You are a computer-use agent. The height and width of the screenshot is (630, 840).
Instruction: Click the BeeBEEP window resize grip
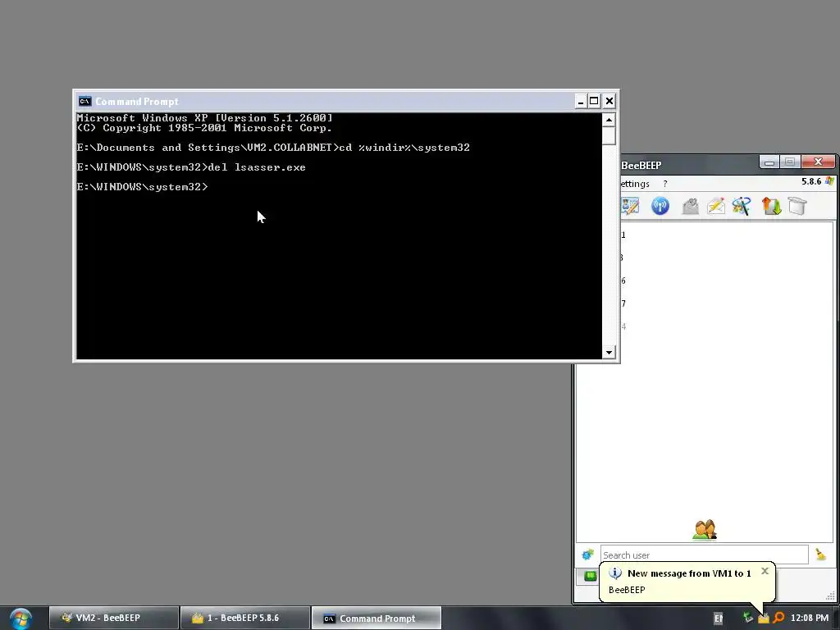point(831,596)
